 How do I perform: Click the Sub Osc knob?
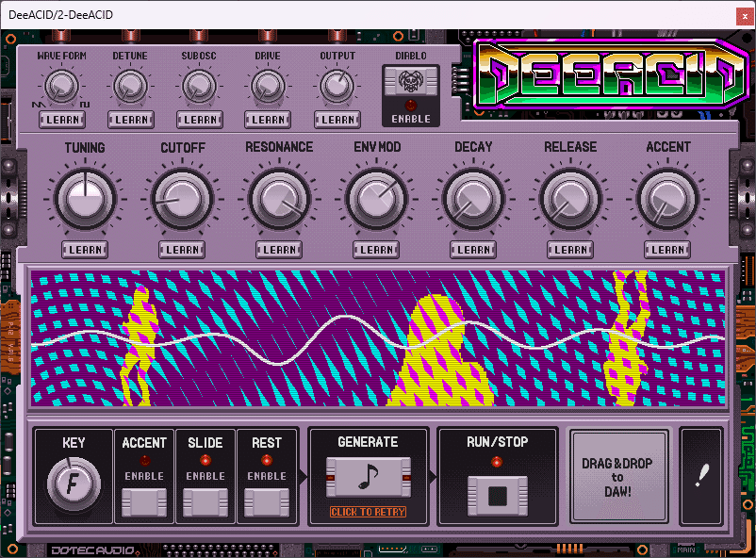coord(199,86)
